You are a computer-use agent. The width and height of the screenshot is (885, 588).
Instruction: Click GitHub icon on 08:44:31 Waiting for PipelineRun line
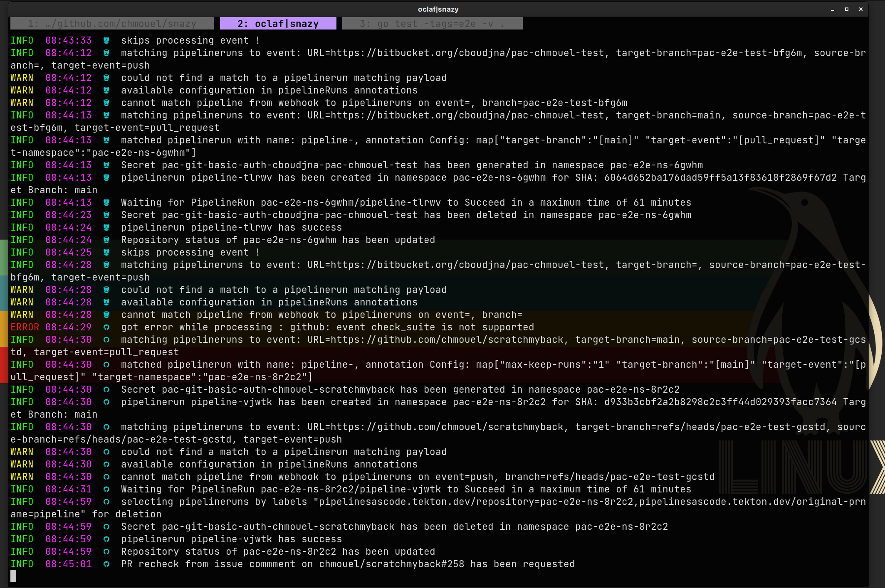pos(106,490)
